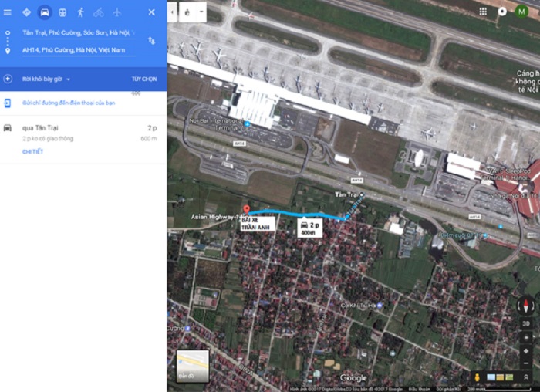Screen dimensions: 540x392
Task: Show your current location
Action: click(526, 338)
